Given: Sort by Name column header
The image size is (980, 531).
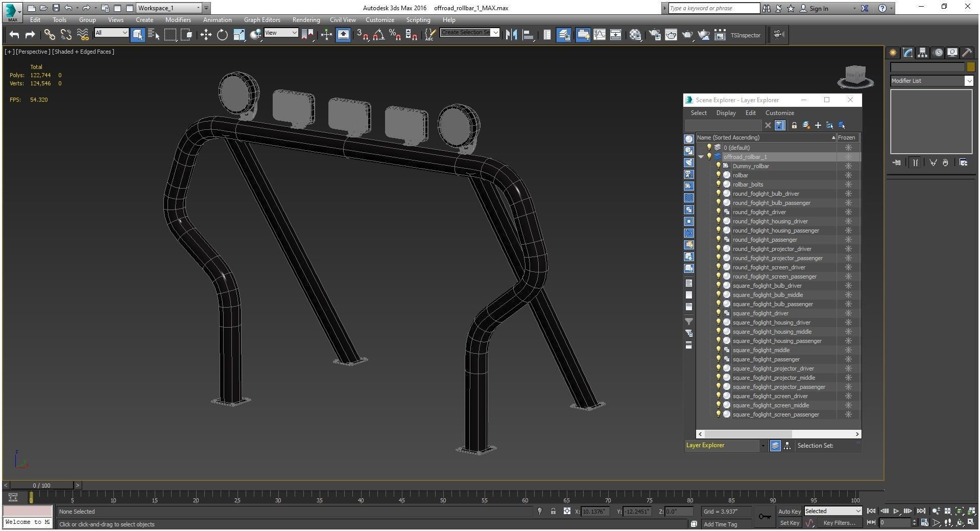Looking at the screenshot, I should point(766,137).
